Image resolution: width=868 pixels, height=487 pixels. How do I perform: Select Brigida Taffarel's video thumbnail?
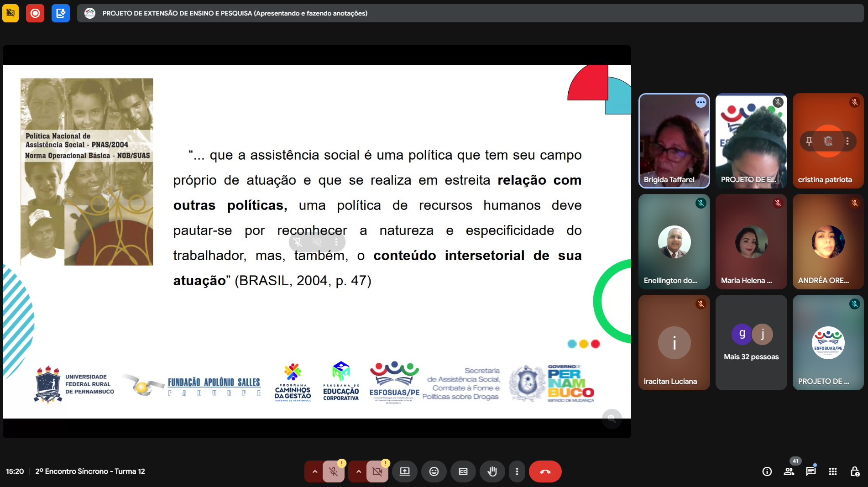click(674, 141)
